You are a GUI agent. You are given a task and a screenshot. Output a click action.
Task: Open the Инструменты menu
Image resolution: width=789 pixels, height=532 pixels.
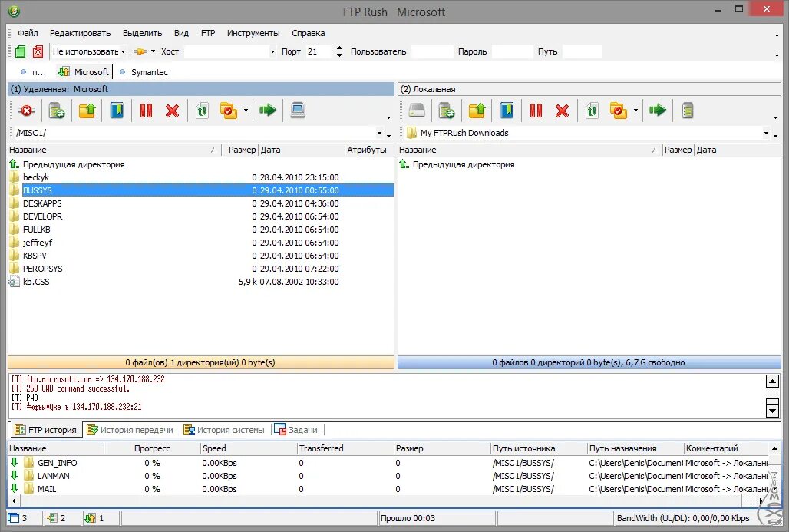pyautogui.click(x=253, y=33)
